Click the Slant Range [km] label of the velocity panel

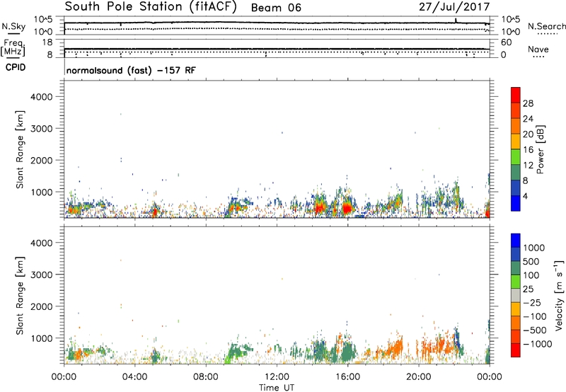20,296
